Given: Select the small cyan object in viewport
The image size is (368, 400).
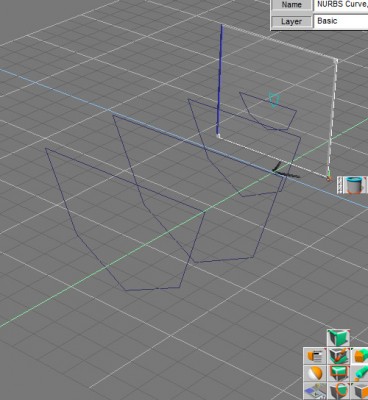Looking at the screenshot, I should point(274,100).
